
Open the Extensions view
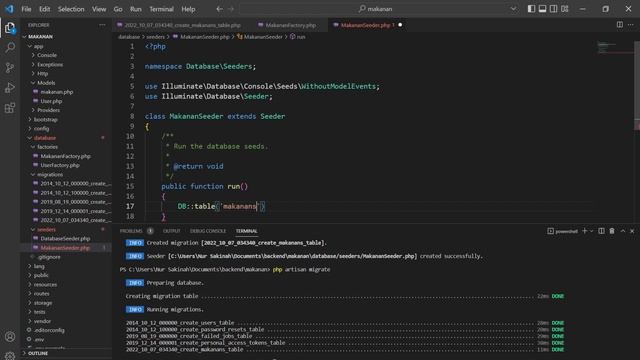(x=10, y=108)
